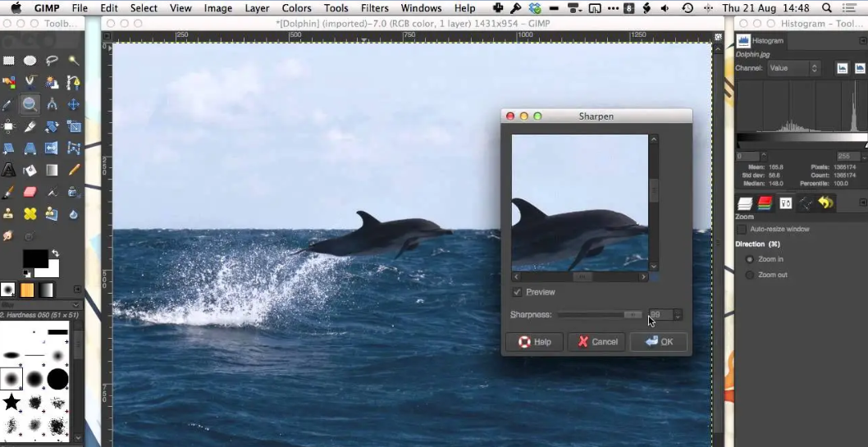The image size is (868, 447).
Task: Open the histogram Channel dropdown
Action: 793,68
